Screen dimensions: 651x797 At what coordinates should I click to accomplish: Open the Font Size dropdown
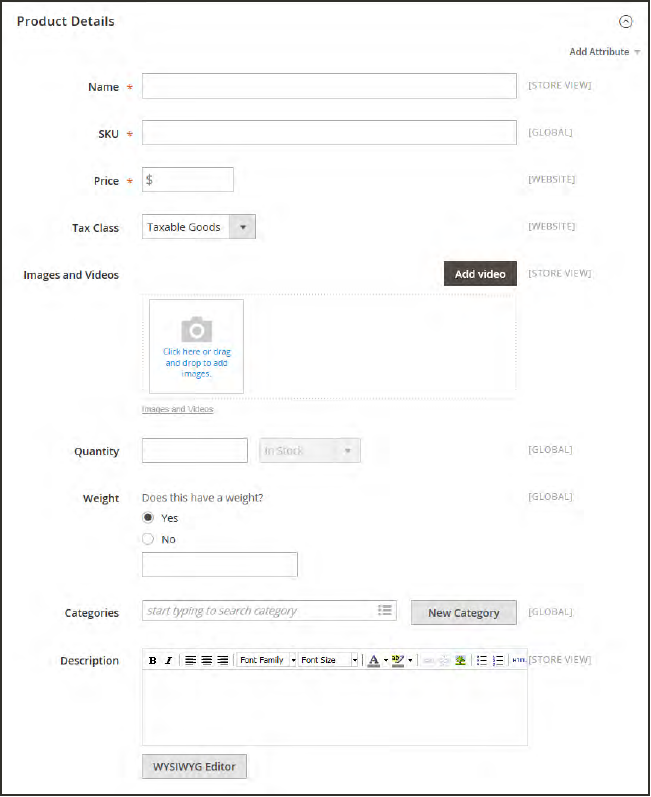click(x=329, y=661)
